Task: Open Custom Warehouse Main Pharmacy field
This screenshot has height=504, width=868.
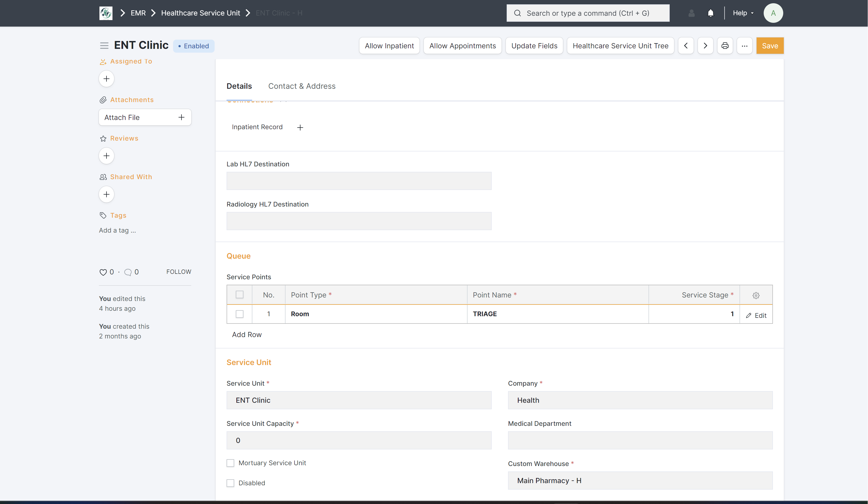Action: (x=640, y=481)
